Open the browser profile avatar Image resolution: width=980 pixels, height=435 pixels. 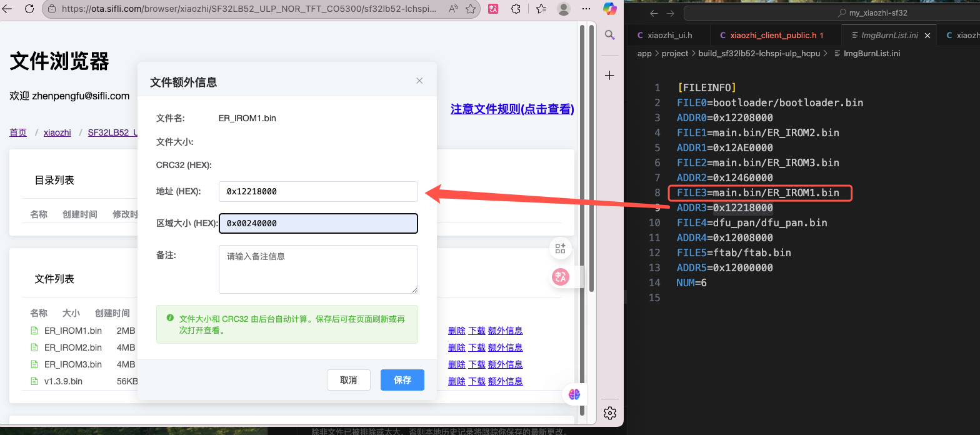point(563,9)
